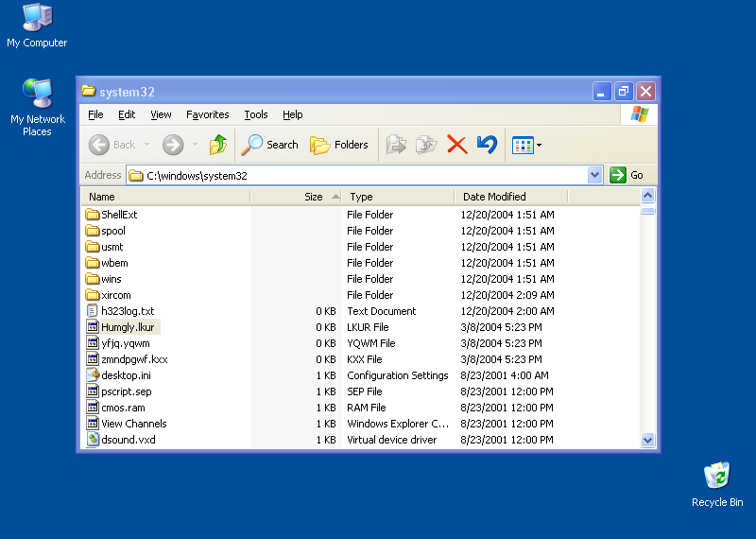Close the system32 window

pos(645,91)
